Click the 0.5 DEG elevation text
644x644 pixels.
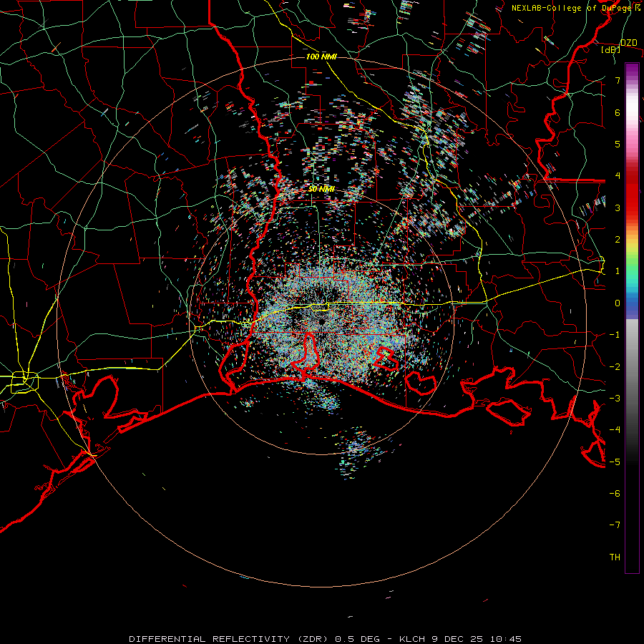pyautogui.click(x=358, y=639)
